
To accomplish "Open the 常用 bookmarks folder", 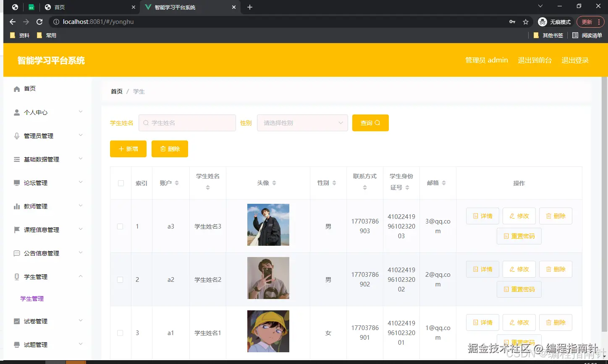I will (47, 35).
